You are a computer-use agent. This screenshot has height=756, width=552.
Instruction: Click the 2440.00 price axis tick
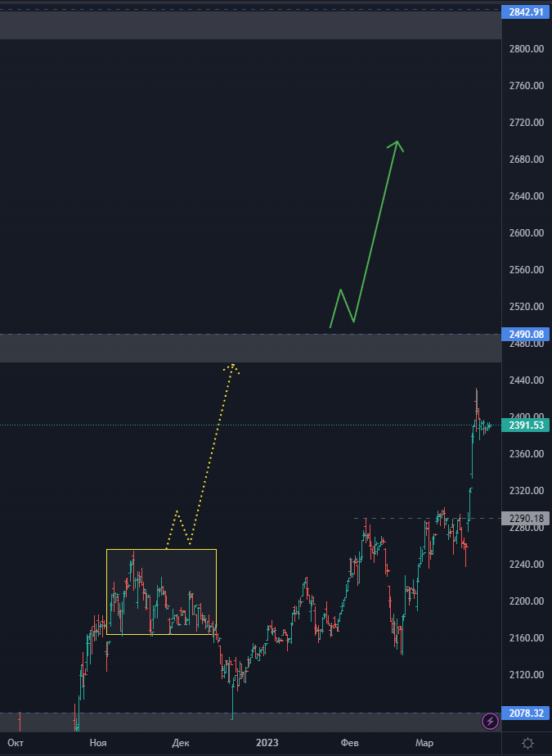pyautogui.click(x=527, y=380)
